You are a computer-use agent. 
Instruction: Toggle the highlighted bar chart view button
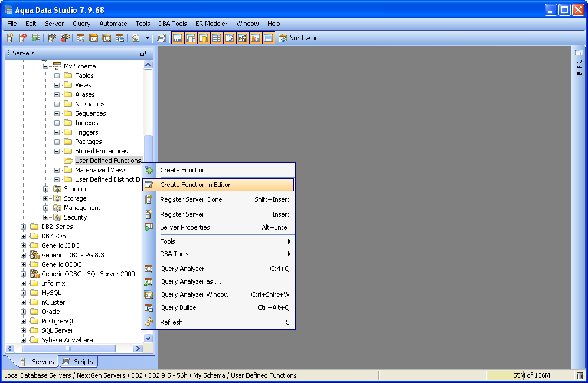tap(256, 38)
